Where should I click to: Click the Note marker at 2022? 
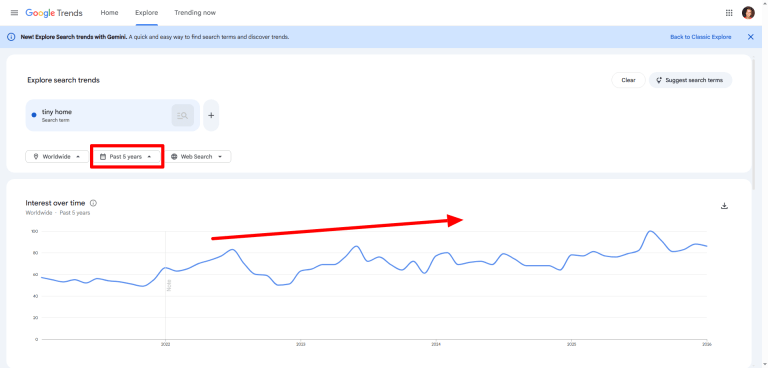169,285
